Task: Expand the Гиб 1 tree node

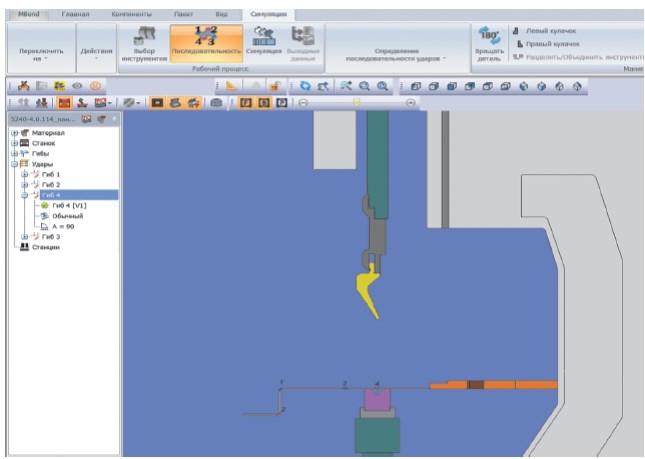Action: pos(23,174)
